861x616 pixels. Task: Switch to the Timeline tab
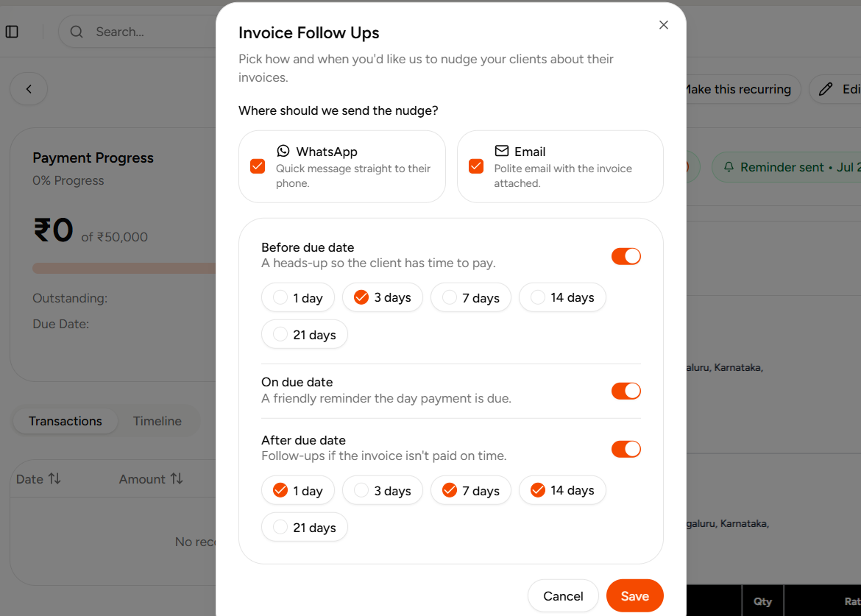coord(157,421)
